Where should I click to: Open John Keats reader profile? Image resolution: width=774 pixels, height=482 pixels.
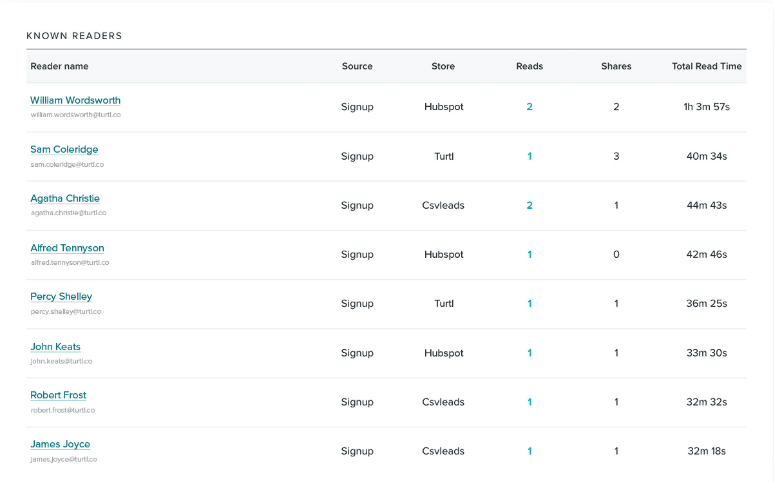(55, 347)
